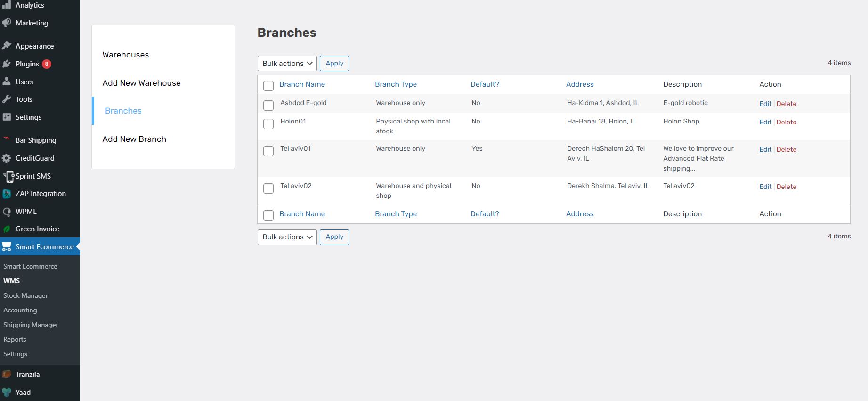
Task: Open the top Bulk actions dropdown
Action: 287,64
